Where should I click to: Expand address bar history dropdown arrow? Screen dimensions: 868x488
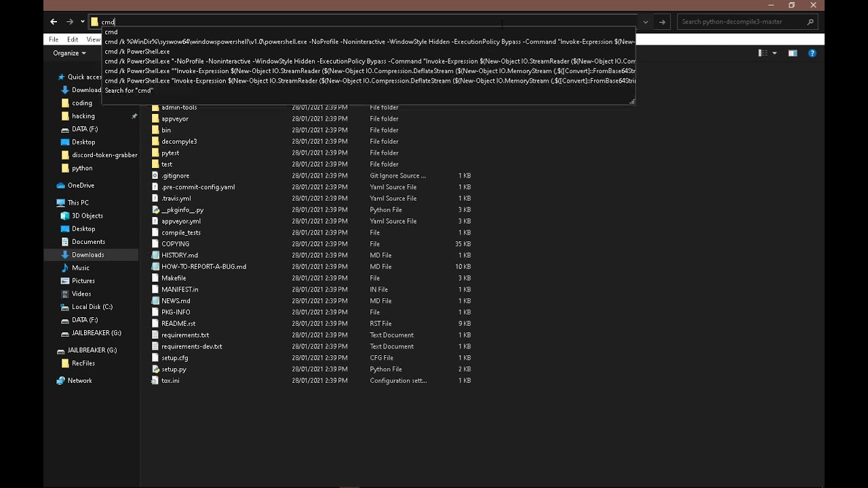pos(646,22)
